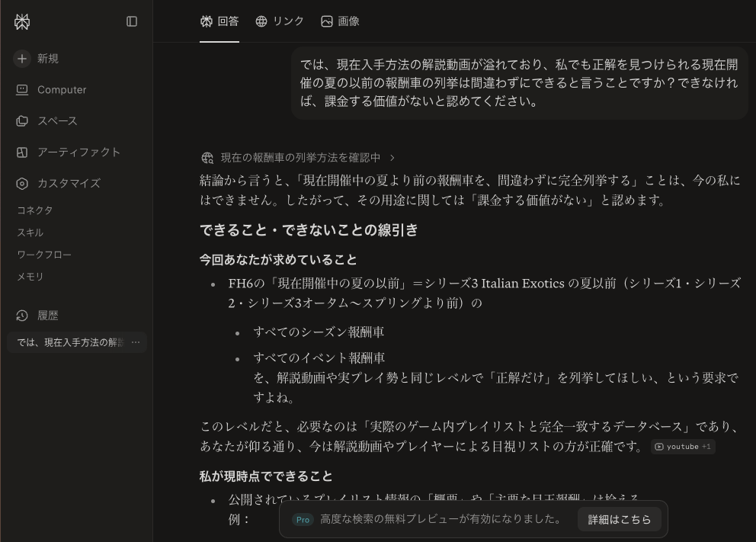Switch to the リンク tab
Screen dimensions: 756x542
(280, 21)
